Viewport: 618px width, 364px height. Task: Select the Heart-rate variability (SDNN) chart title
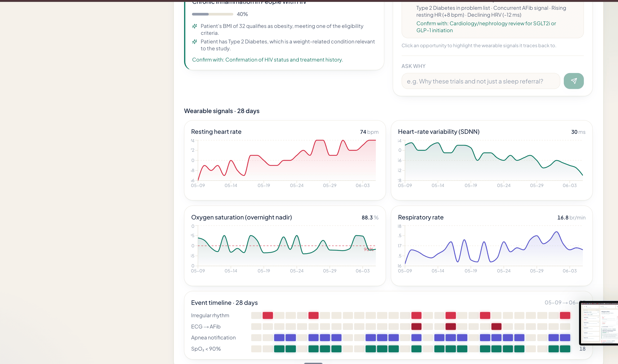pos(438,132)
